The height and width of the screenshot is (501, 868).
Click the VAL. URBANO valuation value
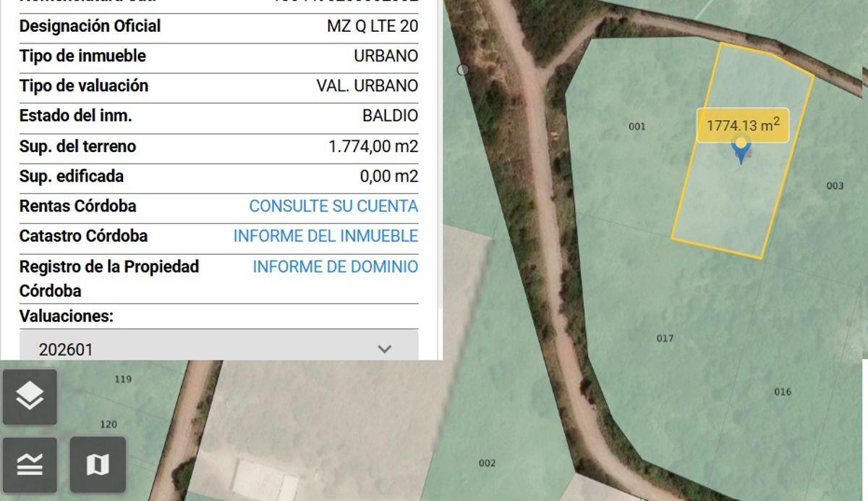367,85
